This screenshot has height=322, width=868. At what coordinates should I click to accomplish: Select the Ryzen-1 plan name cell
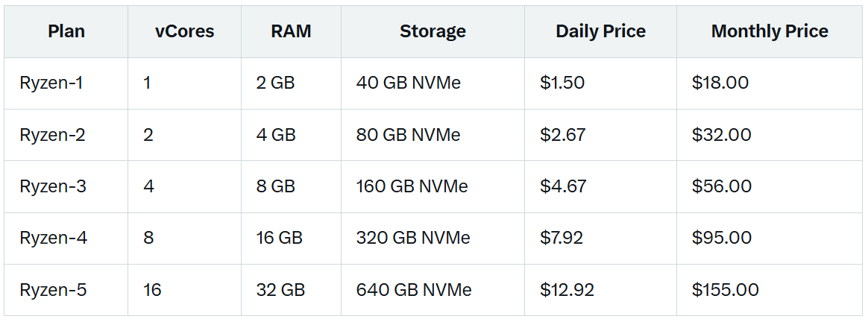[66, 83]
